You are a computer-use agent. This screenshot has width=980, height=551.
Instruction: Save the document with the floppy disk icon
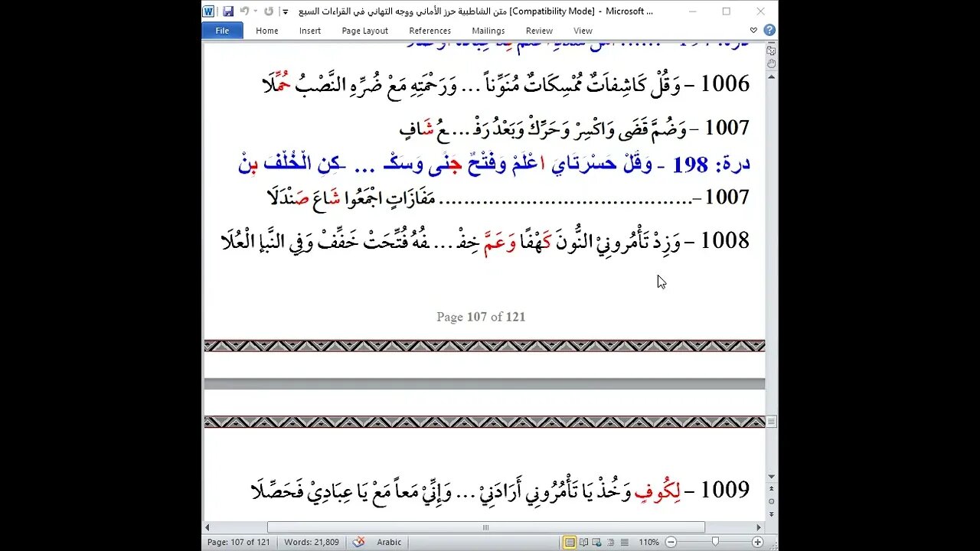point(228,11)
